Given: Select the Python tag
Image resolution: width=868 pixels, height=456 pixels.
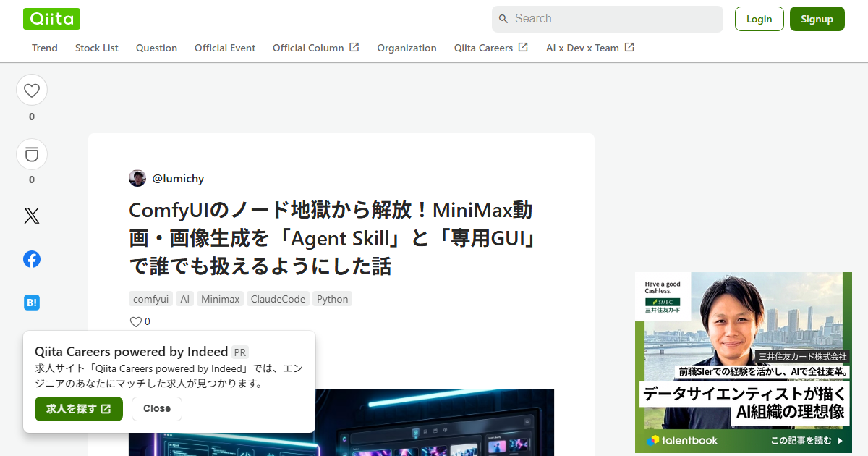Looking at the screenshot, I should click(x=333, y=299).
